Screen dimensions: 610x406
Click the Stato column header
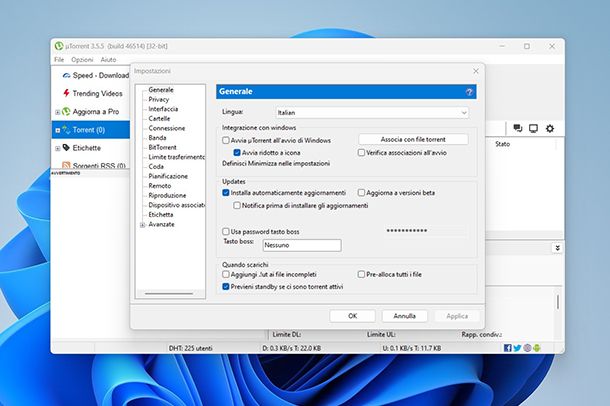click(502, 144)
